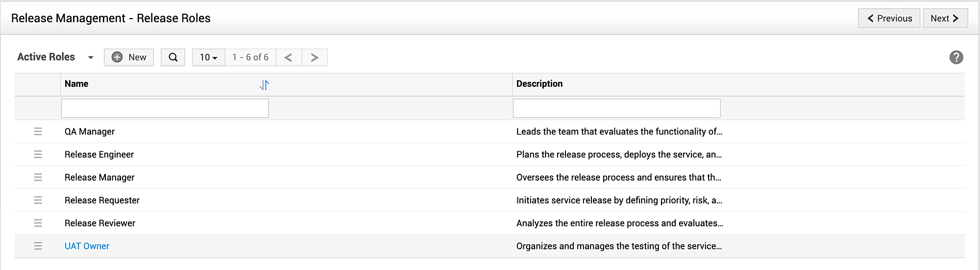980x270 pixels.
Task: Open the UAT Owner role link
Action: tap(87, 246)
